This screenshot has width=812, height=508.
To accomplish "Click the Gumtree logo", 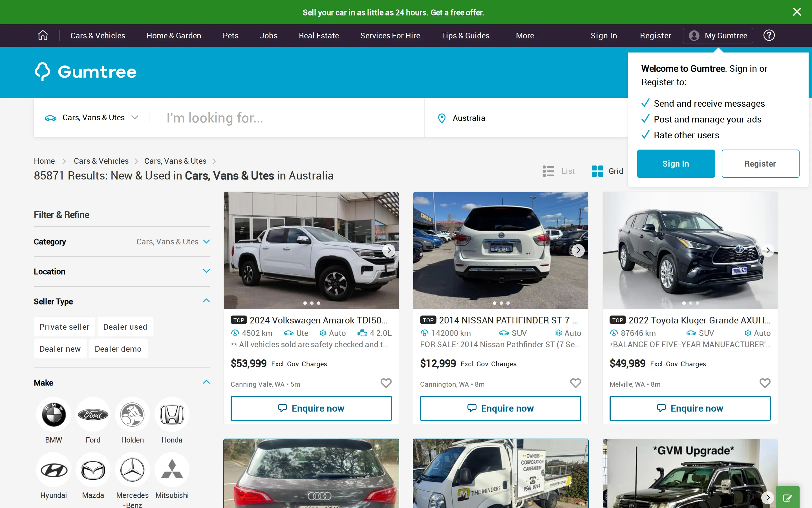I will coord(85,72).
